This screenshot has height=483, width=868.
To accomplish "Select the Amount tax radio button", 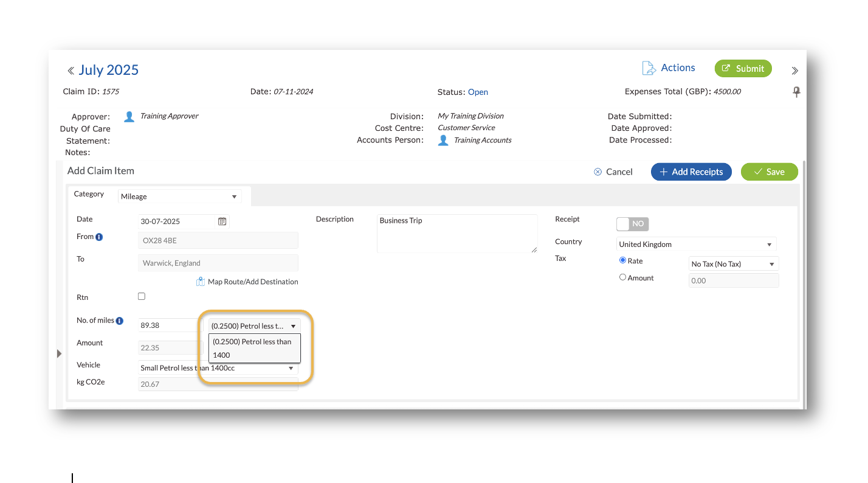I will click(x=622, y=277).
